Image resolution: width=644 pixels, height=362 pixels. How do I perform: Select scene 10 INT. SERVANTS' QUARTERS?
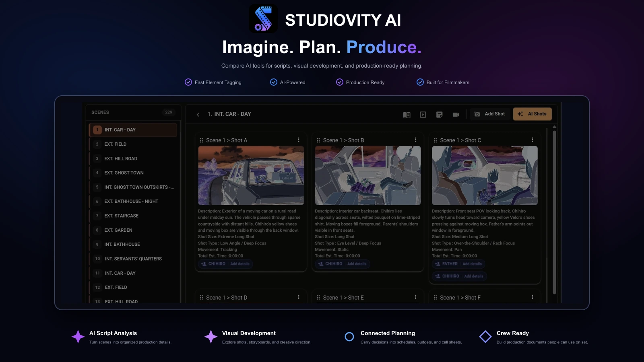(x=133, y=259)
